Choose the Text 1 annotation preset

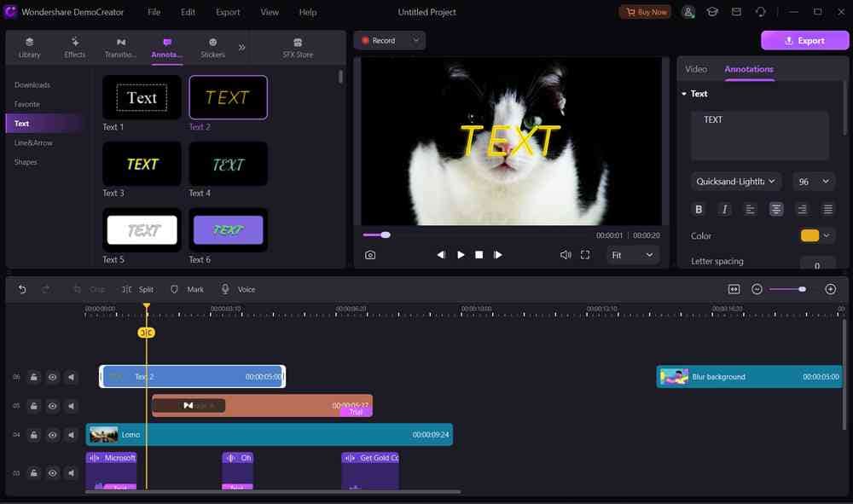pos(142,97)
